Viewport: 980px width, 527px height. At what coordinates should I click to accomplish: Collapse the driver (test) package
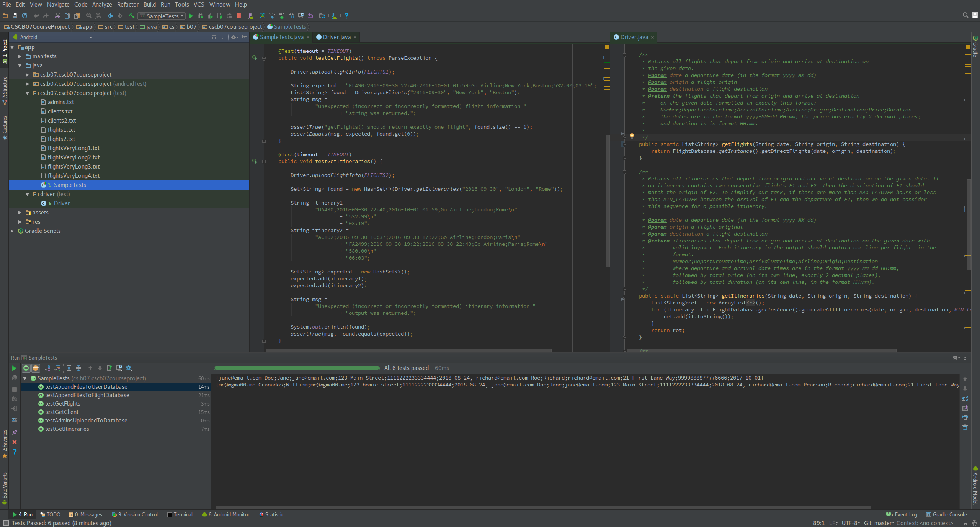pos(28,194)
